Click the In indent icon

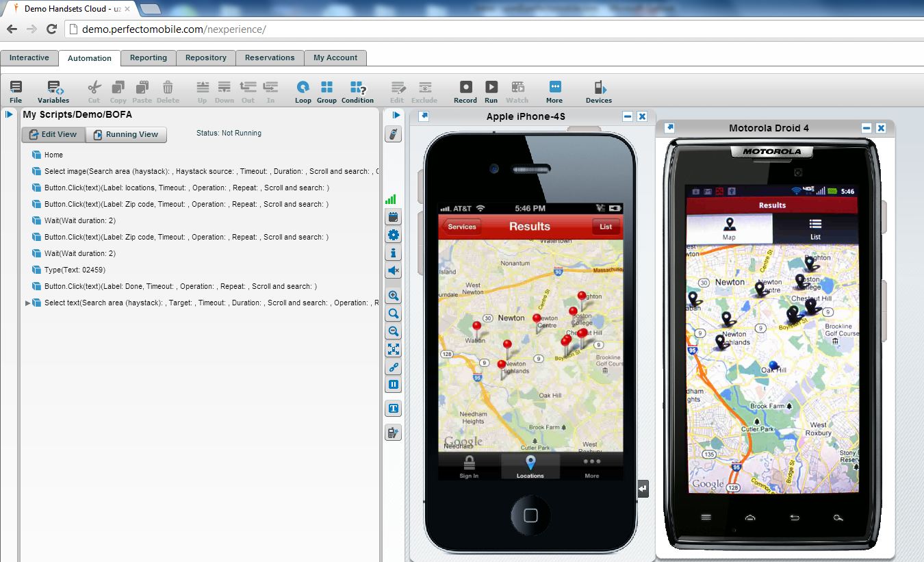pyautogui.click(x=270, y=88)
